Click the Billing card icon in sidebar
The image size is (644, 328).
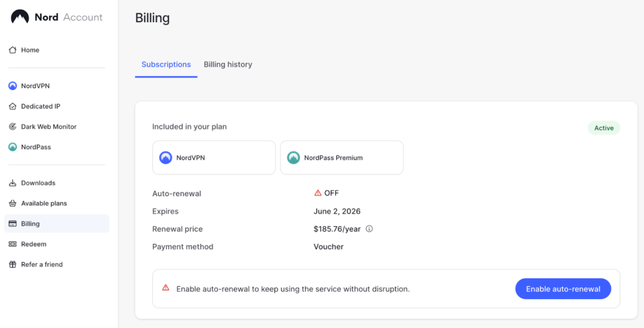pos(13,224)
